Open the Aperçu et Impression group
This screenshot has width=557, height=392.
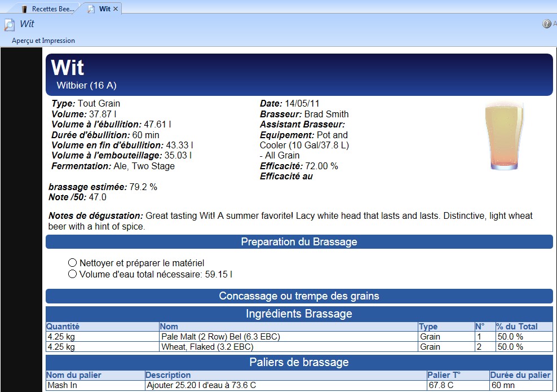(x=43, y=41)
